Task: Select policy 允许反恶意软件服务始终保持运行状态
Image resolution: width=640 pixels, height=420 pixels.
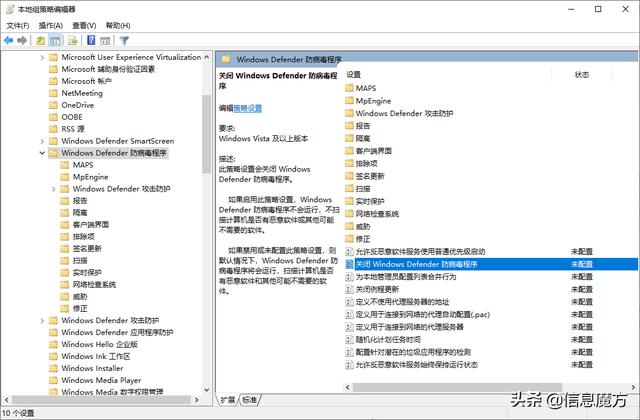Action: click(416, 365)
